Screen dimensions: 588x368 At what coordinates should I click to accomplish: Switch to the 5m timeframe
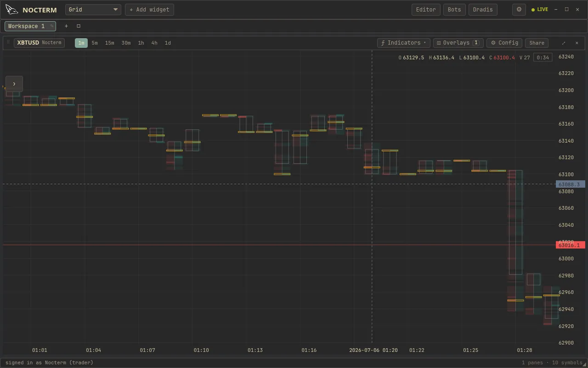tap(95, 43)
